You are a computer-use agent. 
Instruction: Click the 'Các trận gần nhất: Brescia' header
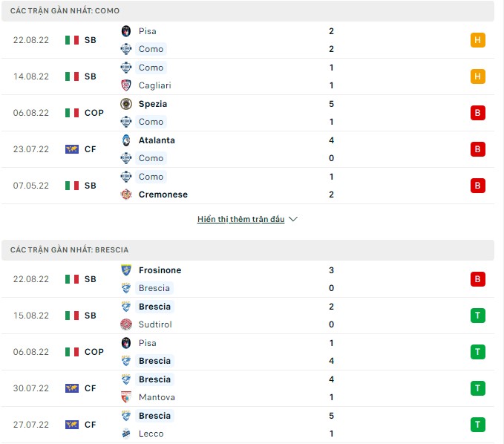[70, 250]
